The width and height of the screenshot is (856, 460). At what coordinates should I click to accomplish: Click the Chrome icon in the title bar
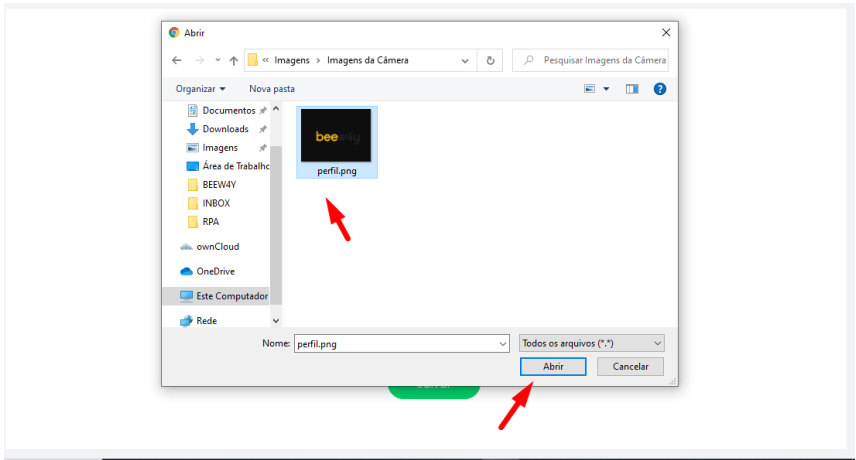point(174,33)
